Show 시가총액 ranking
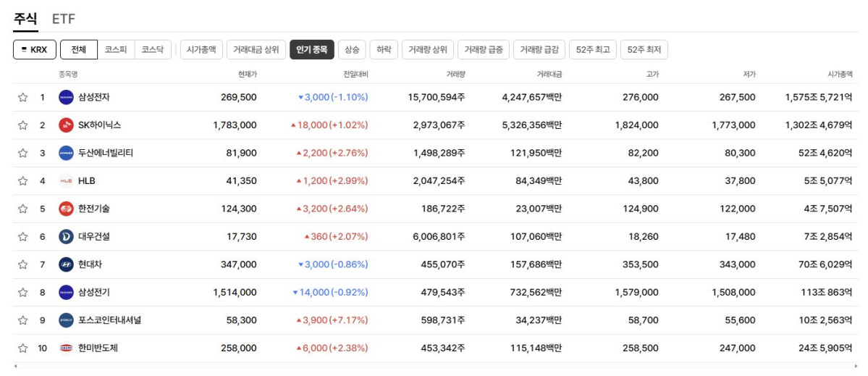The width and height of the screenshot is (868, 376). (201, 49)
